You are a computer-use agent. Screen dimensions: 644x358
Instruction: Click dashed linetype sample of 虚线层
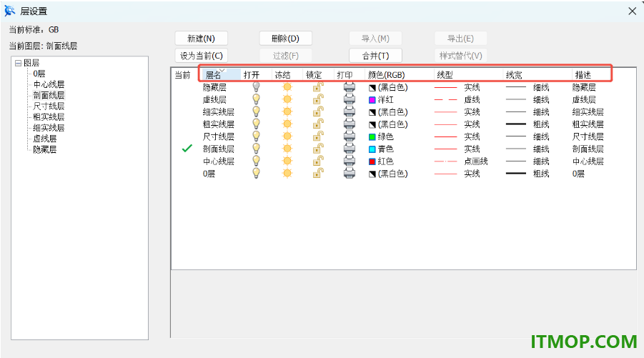point(445,100)
